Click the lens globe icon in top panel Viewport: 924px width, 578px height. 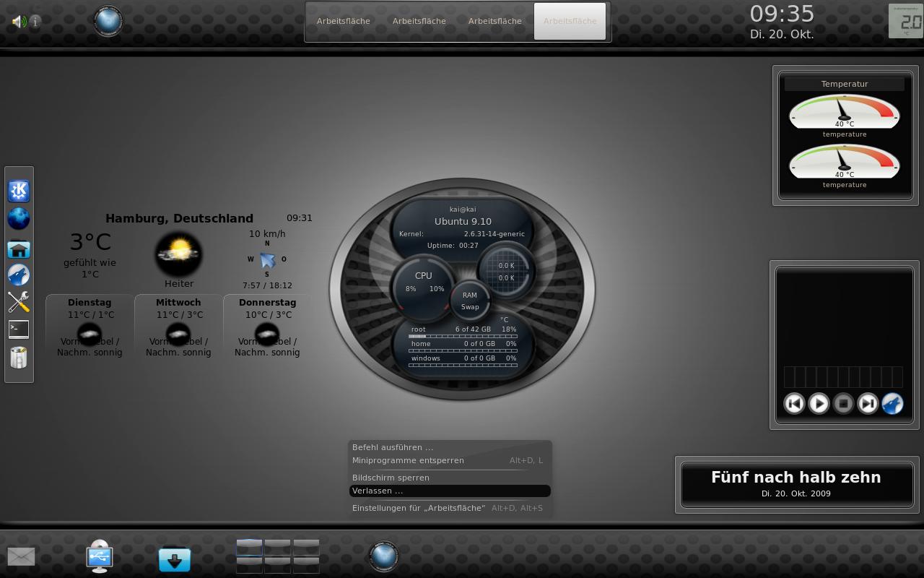tap(108, 21)
